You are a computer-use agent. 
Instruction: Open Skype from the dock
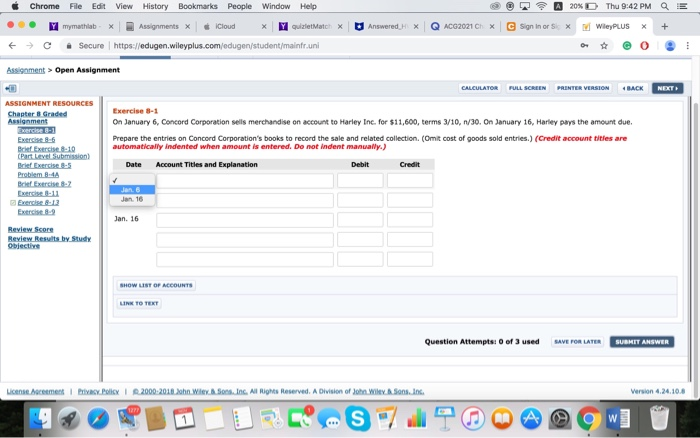(358, 419)
